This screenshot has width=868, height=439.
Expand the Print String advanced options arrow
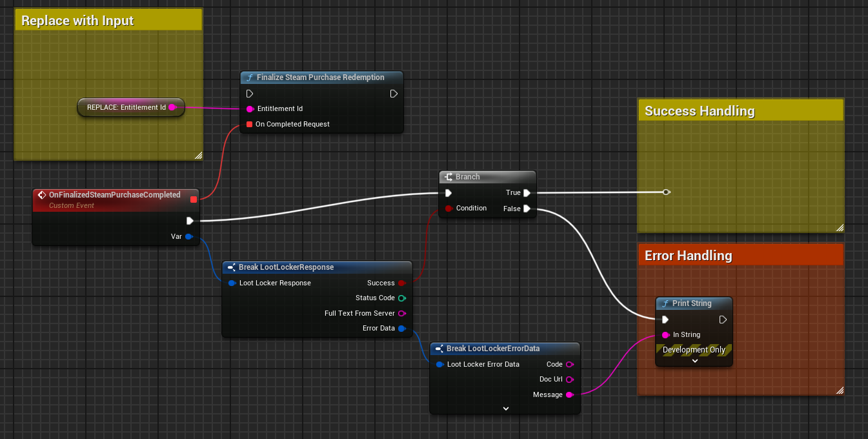point(694,361)
